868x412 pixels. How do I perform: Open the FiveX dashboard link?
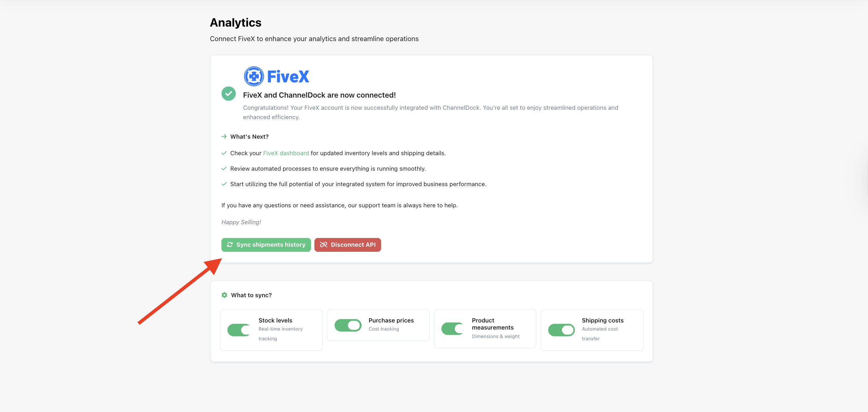point(286,153)
